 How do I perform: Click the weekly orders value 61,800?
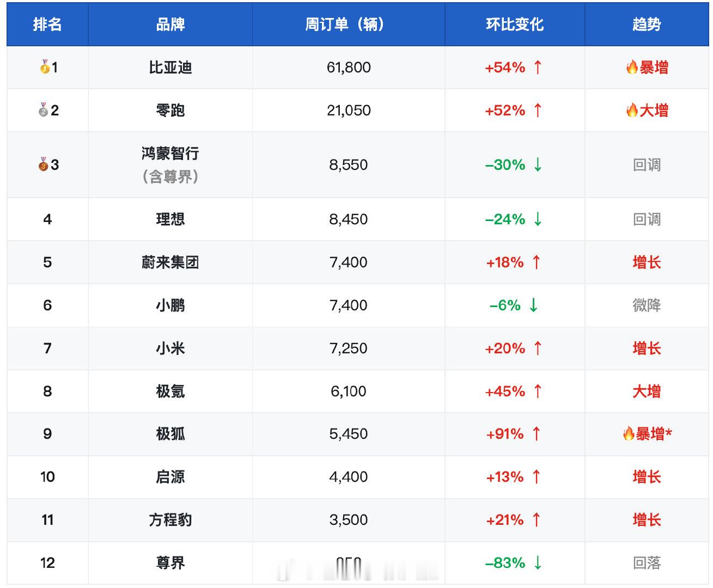pyautogui.click(x=349, y=67)
